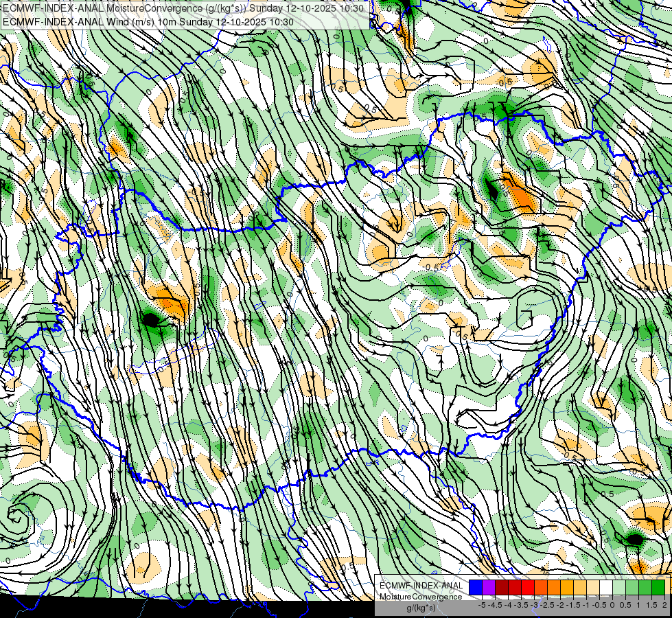Click the legend tick value -5
The height and width of the screenshot is (618, 672).
(482, 605)
